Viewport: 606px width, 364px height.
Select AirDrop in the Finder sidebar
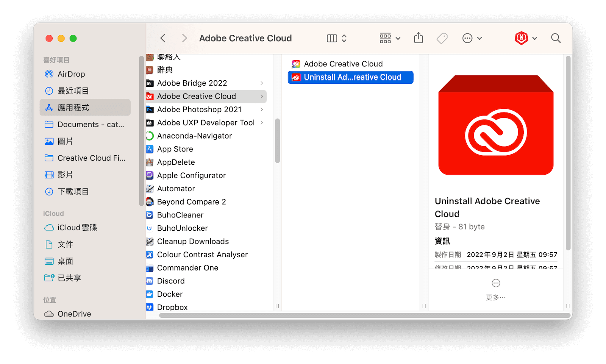coord(72,74)
